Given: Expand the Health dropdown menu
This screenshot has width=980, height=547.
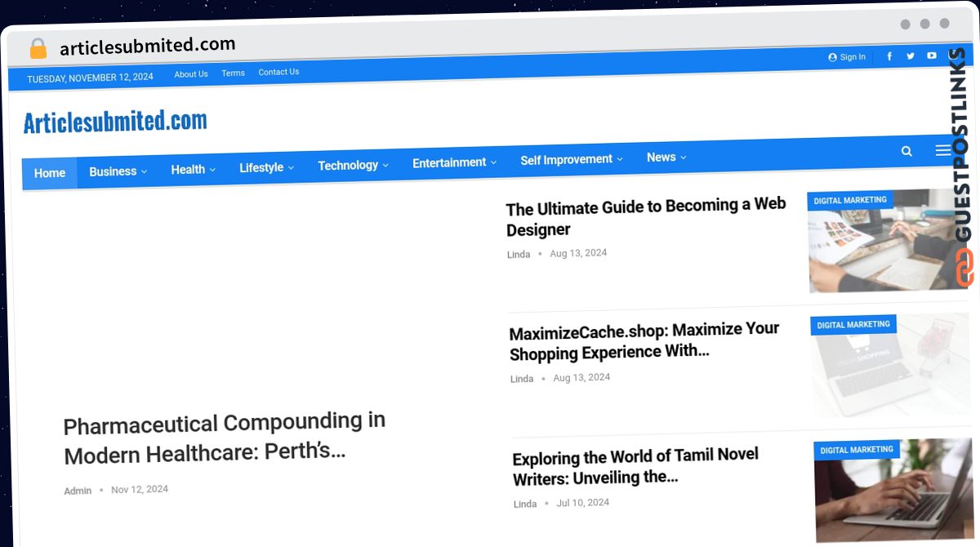Looking at the screenshot, I should [x=193, y=170].
